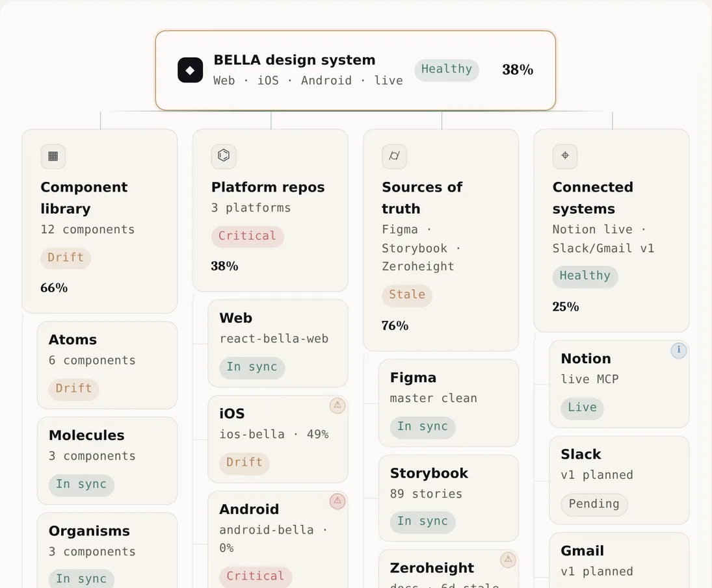The image size is (712, 588).
Task: Click the Component library grid icon
Action: [x=53, y=157]
